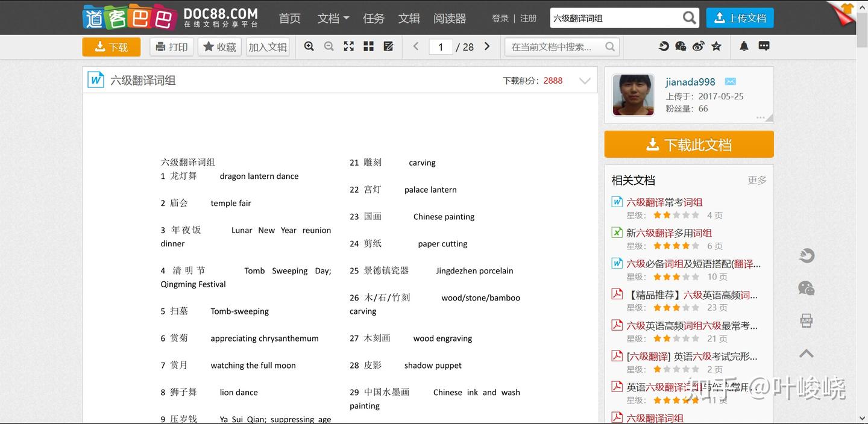Open the 任务 menu item
This screenshot has height=424, width=868.
373,18
